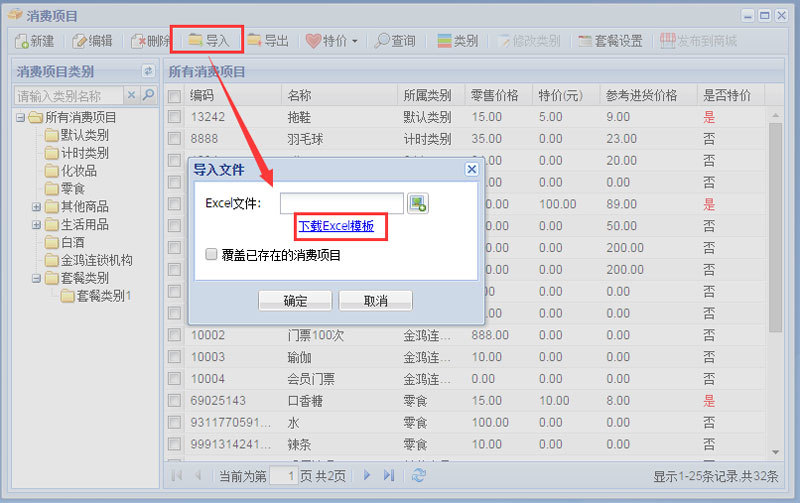
Task: Click the pagination refresh icon
Action: click(x=419, y=475)
